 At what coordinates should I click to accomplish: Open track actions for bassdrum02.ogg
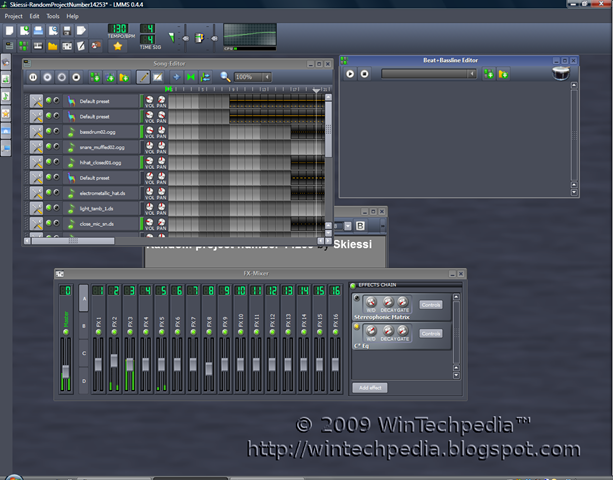[x=36, y=132]
